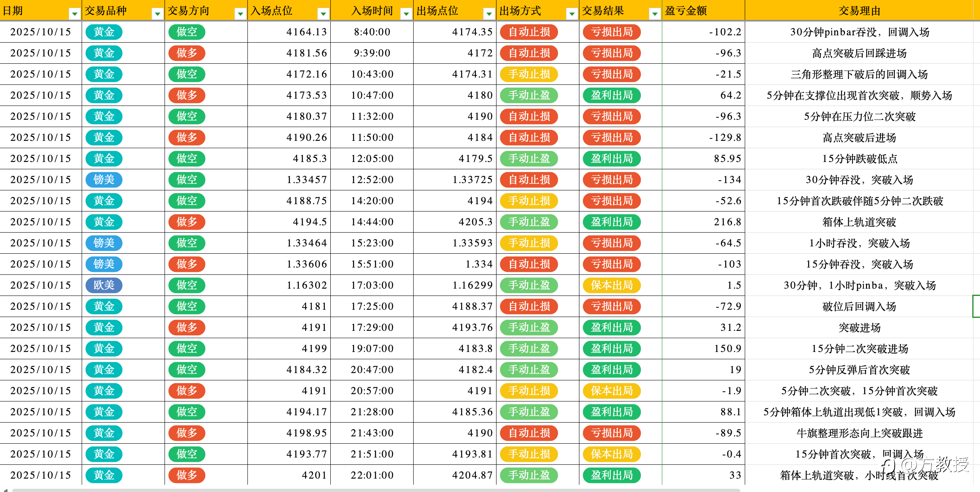
Task: Click the 入场时间 filter arrow icon
Action: (406, 14)
